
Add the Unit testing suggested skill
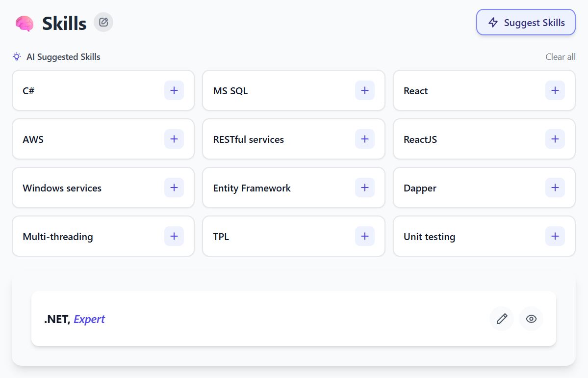(x=555, y=236)
